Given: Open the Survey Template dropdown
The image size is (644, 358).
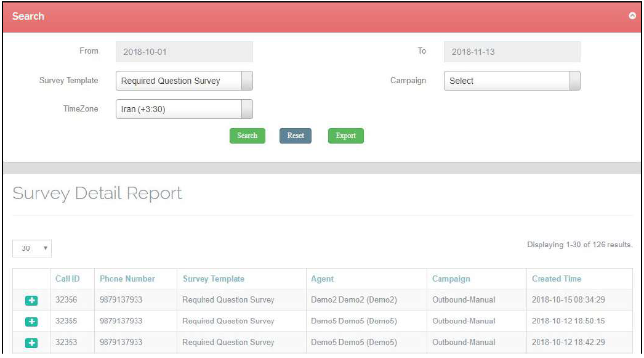Looking at the screenshot, I should tap(184, 81).
